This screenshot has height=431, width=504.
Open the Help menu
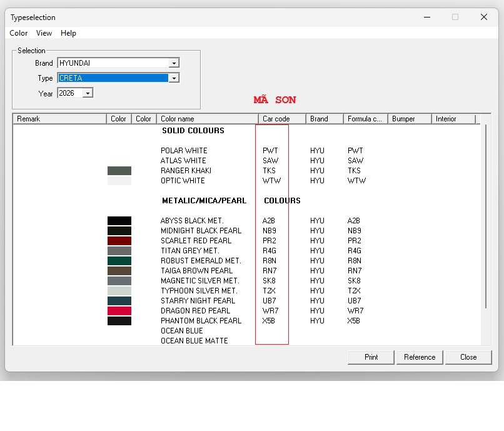click(x=68, y=33)
